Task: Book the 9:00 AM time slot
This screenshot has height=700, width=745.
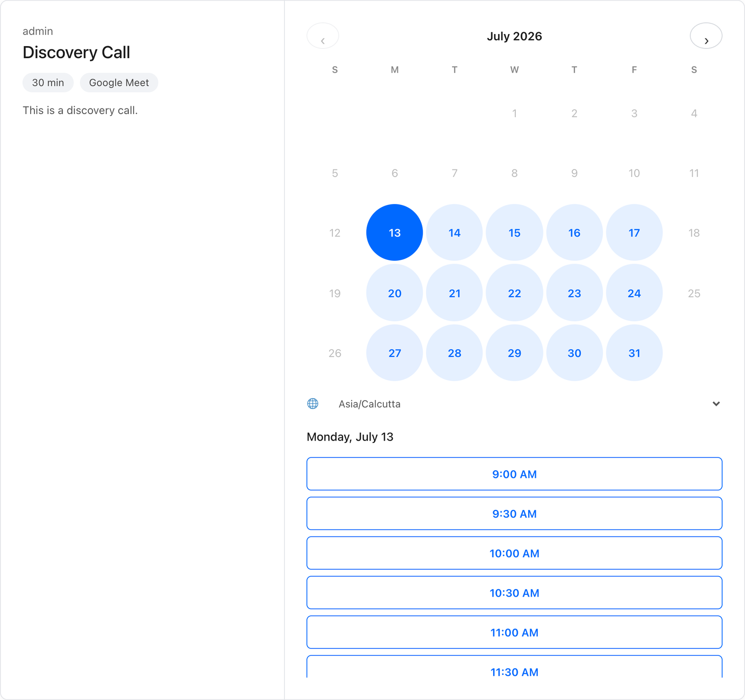Action: click(x=515, y=474)
